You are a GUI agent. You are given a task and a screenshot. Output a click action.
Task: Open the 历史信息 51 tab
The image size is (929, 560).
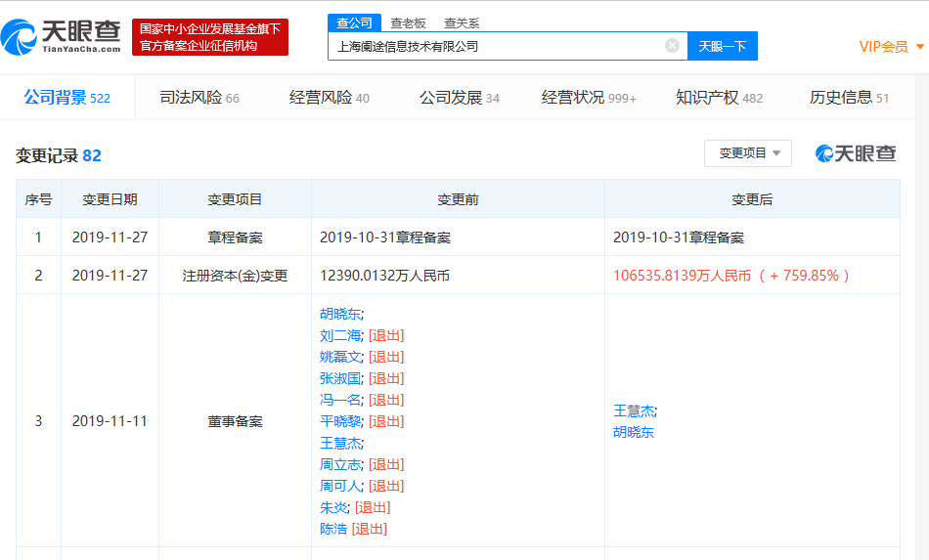pyautogui.click(x=849, y=98)
